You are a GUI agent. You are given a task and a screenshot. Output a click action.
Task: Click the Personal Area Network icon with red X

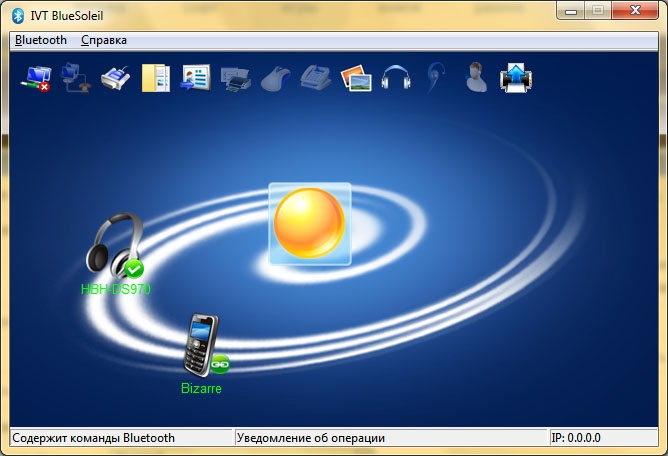coord(37,77)
